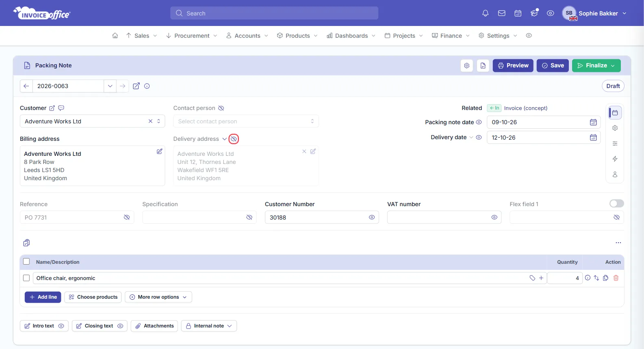Viewport: 644px width, 349px height.
Task: Open packing note settings gear in title bar
Action: point(467,65)
